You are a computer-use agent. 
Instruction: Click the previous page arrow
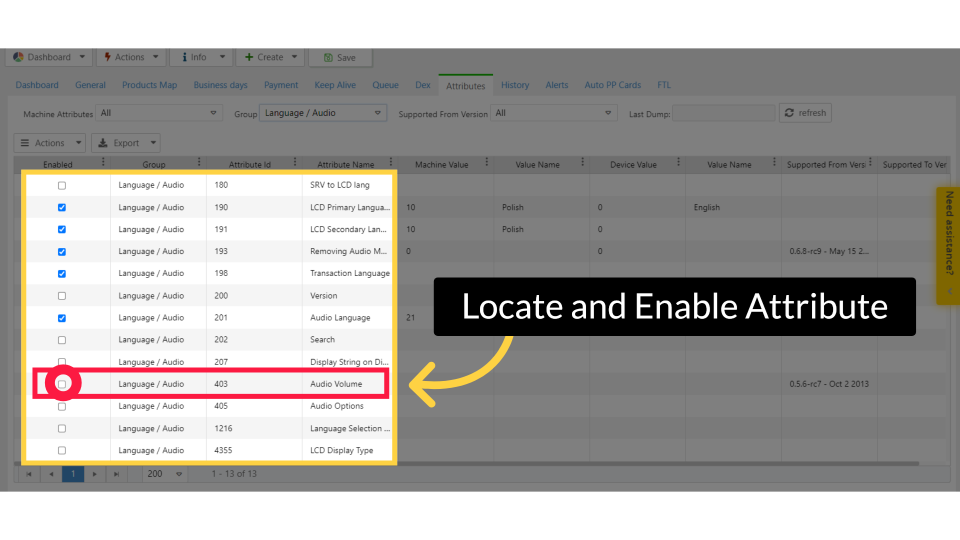click(51, 474)
